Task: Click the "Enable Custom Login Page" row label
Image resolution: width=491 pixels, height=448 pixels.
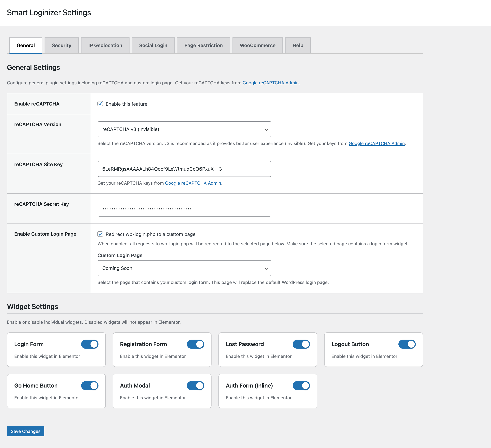Action: point(45,234)
